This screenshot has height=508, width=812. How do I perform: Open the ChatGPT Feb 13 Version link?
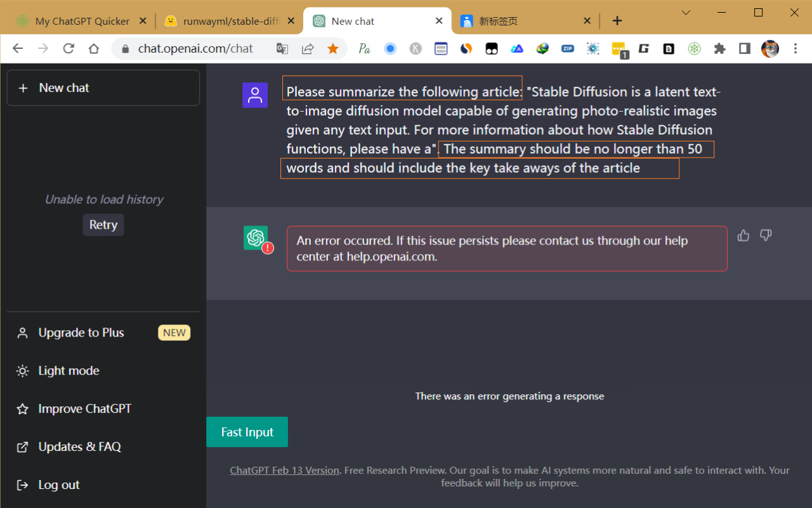tap(284, 471)
